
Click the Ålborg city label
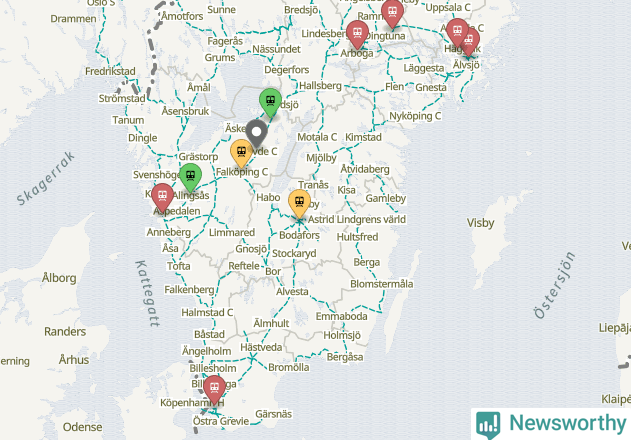point(59,278)
